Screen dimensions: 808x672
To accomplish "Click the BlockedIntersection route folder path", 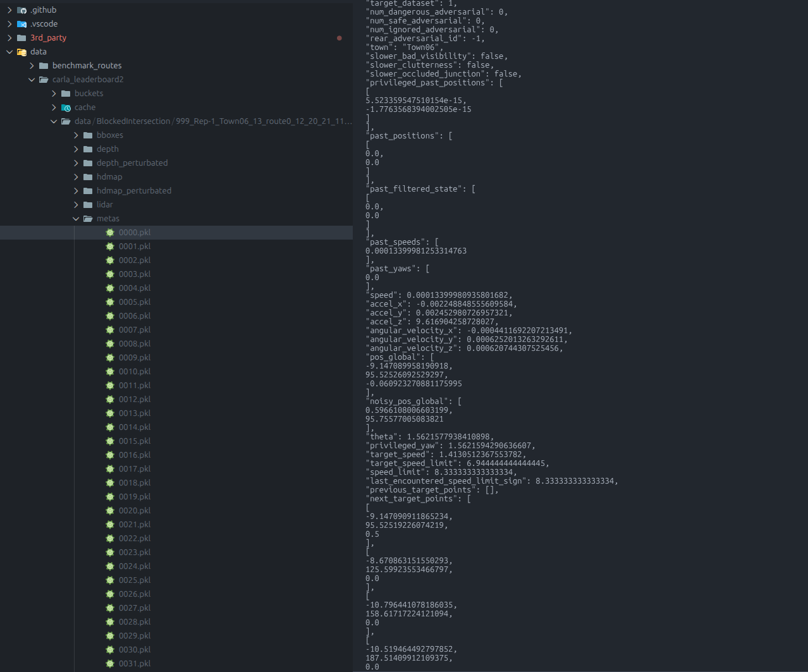I will [213, 121].
